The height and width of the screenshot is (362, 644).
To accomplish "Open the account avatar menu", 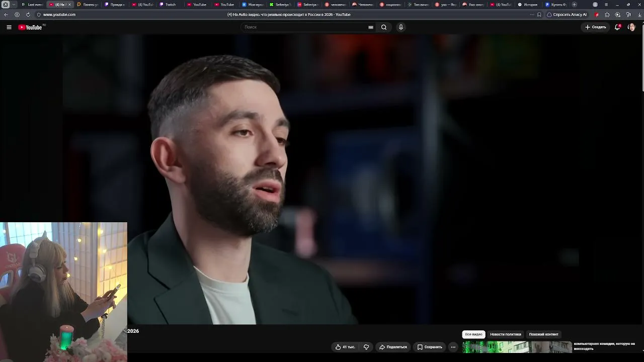I will tap(631, 27).
